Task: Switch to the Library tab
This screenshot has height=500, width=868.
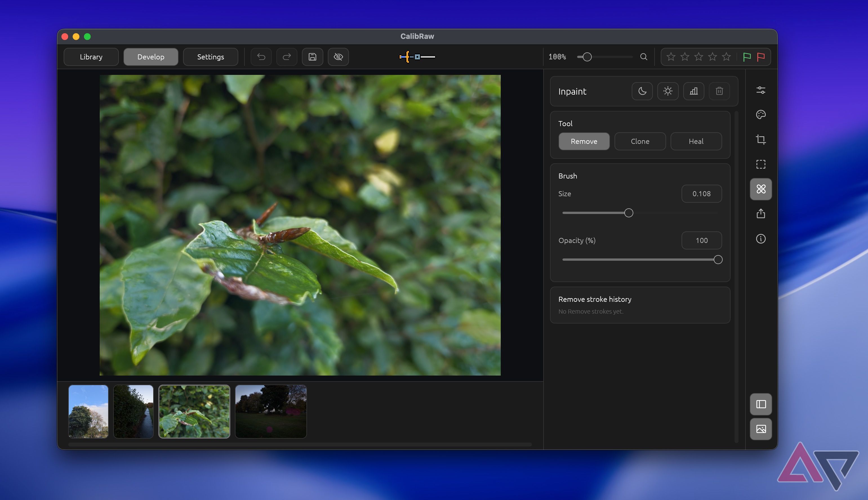Action: pos(91,57)
